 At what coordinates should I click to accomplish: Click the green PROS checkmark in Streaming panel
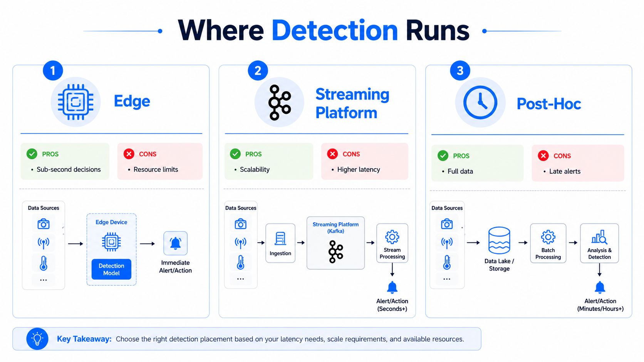click(x=235, y=154)
